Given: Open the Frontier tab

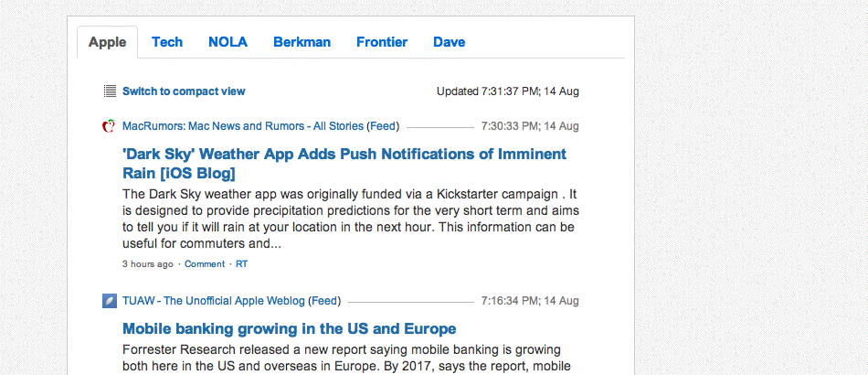Looking at the screenshot, I should [382, 42].
